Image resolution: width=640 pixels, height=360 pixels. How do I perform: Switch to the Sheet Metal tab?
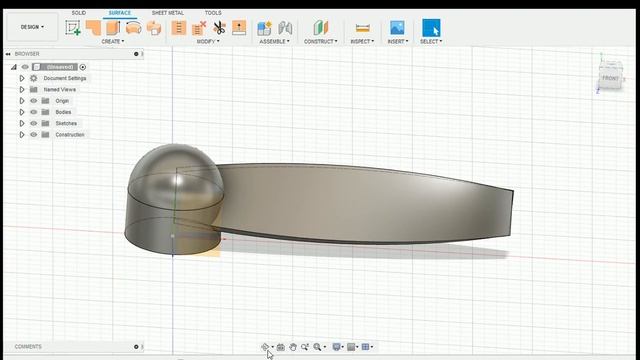click(168, 13)
